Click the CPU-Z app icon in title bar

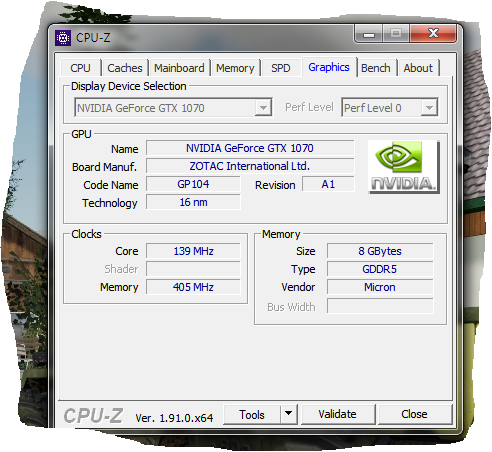[x=63, y=38]
